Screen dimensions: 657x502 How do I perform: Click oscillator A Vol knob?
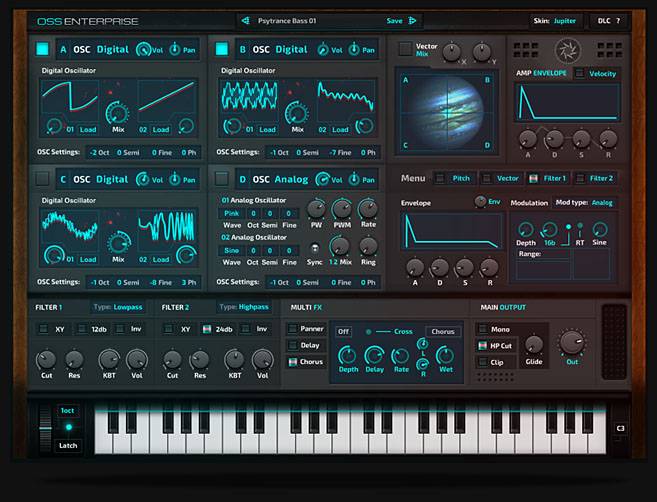tap(145, 49)
